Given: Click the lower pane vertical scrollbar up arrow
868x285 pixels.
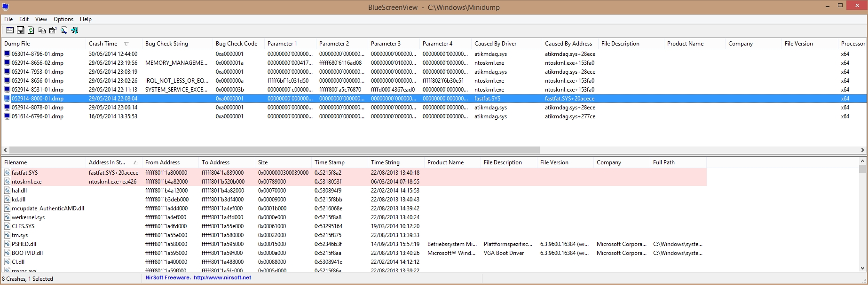Looking at the screenshot, I should (x=862, y=161).
